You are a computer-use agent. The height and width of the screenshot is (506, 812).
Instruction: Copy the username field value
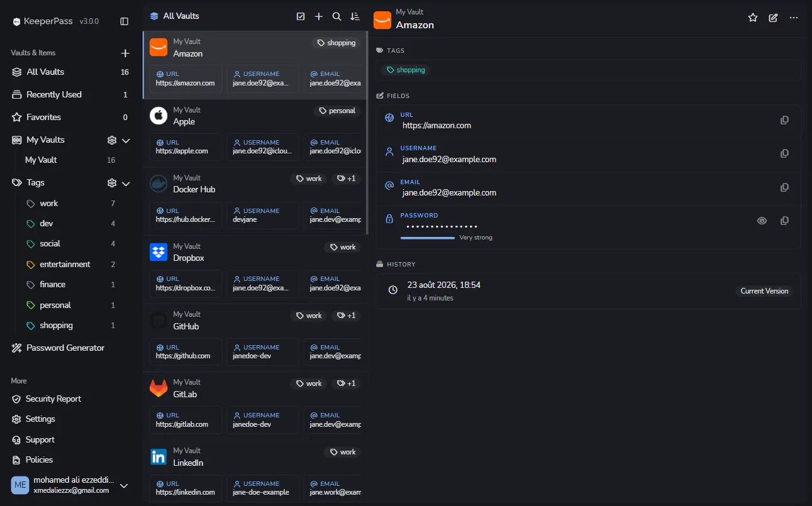[784, 153]
